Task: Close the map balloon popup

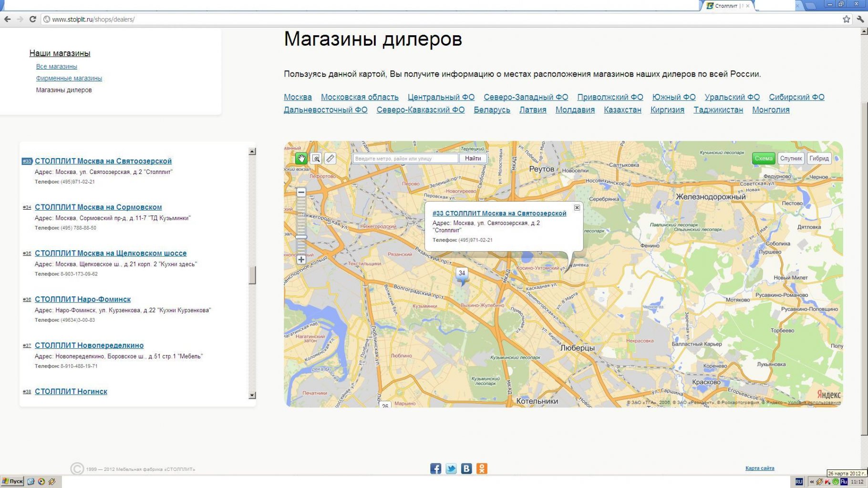Action: 577,208
